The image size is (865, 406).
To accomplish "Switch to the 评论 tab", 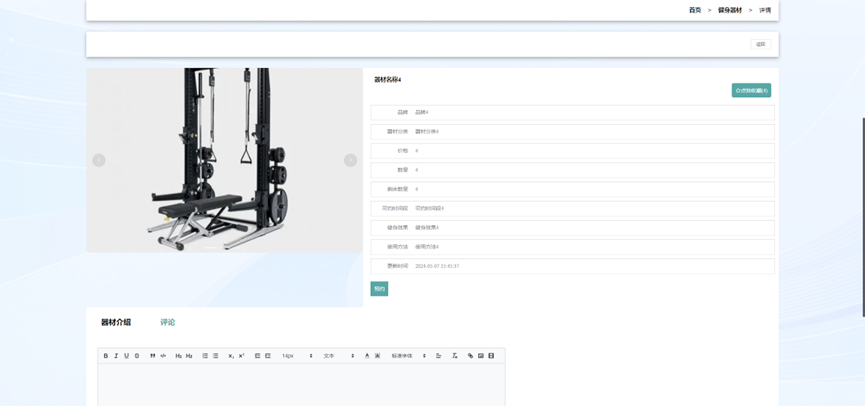I will (x=168, y=322).
